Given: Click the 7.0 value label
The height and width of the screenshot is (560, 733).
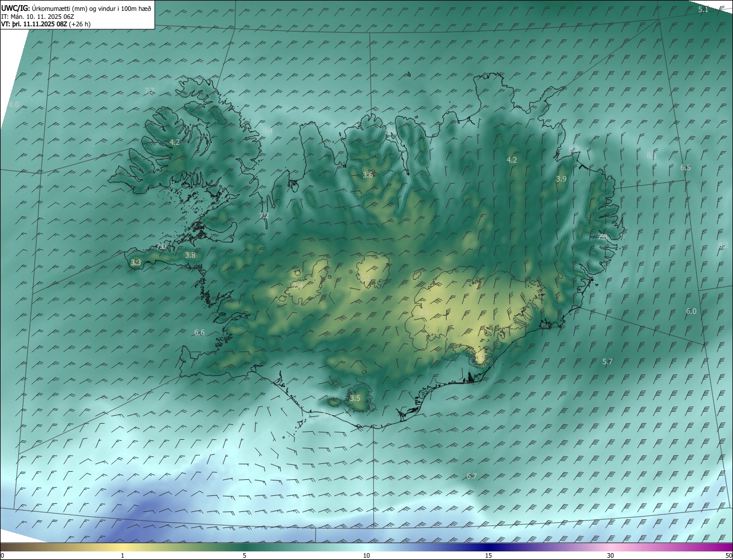Looking at the screenshot, I should coord(161,247).
